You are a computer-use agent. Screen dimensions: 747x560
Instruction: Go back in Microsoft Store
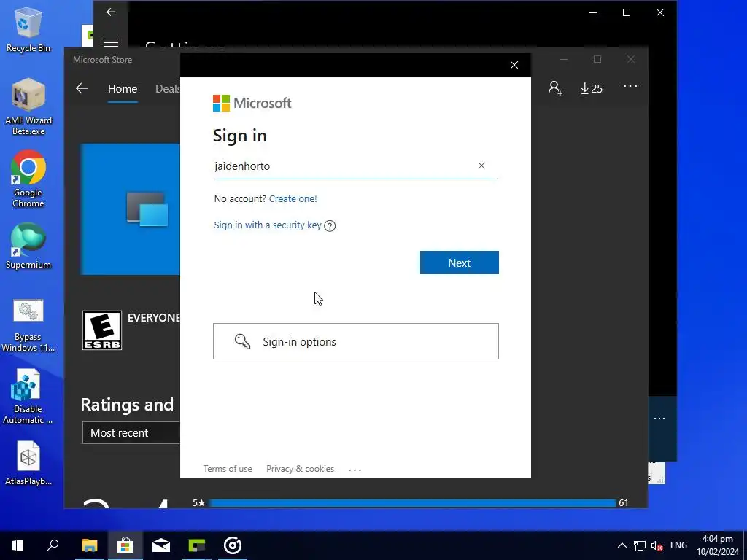point(82,88)
